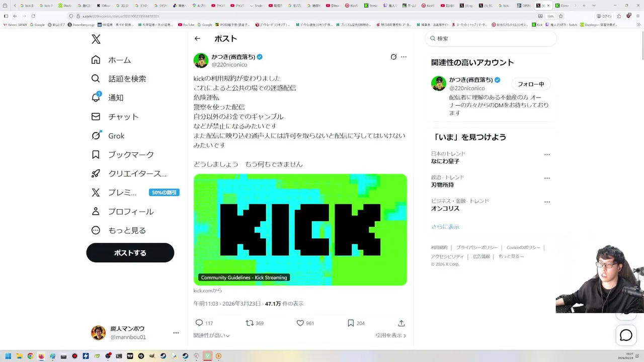This screenshot has width=644, height=362.
Task: Open プロフィール profile page
Action: 122,212
